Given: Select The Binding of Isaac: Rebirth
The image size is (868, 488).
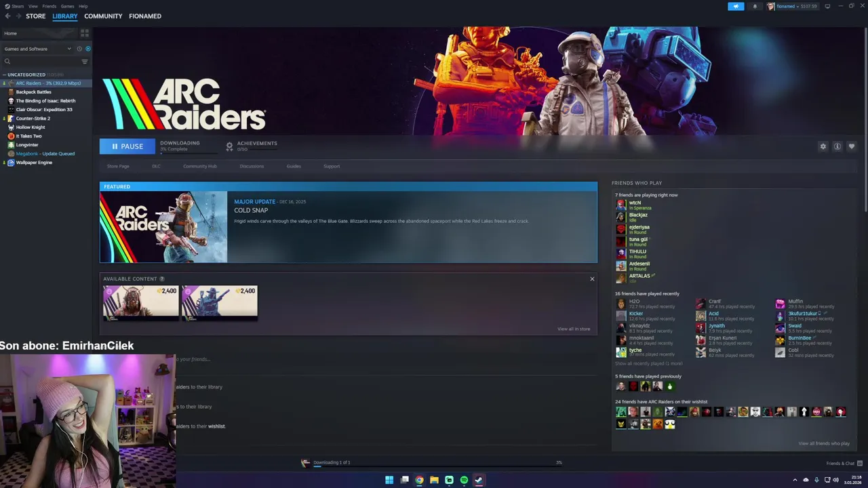Looking at the screenshot, I should [45, 101].
